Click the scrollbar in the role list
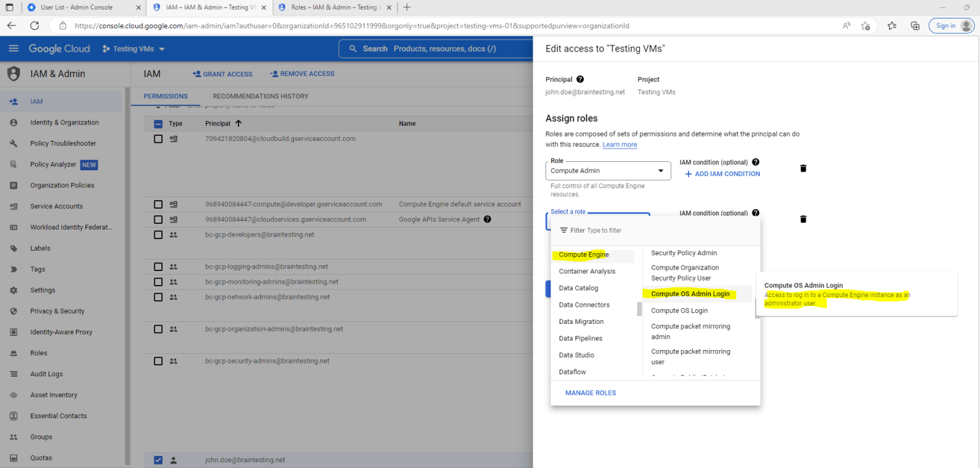Screen dimensions: 980x468 pyautogui.click(x=639, y=309)
